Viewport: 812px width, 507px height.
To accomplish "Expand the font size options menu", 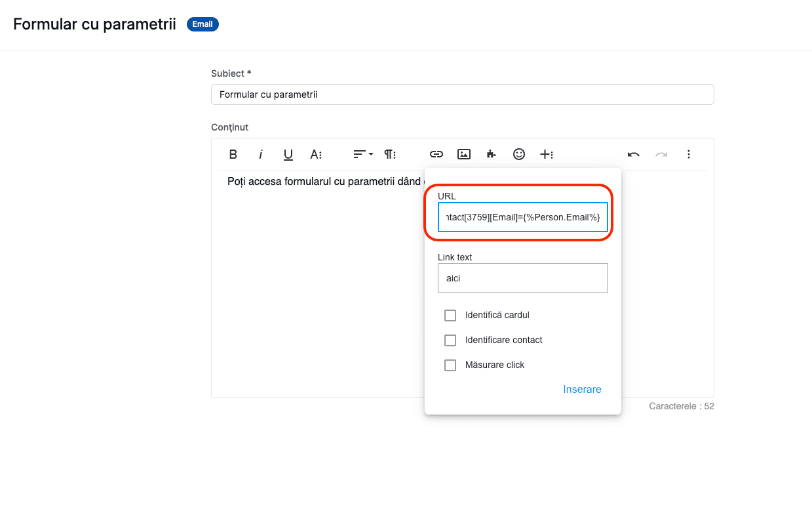I will (316, 154).
